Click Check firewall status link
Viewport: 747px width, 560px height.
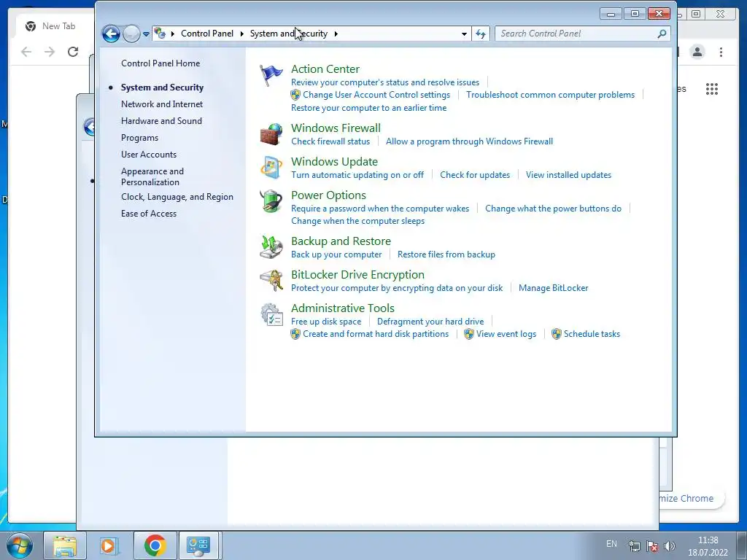(x=330, y=141)
